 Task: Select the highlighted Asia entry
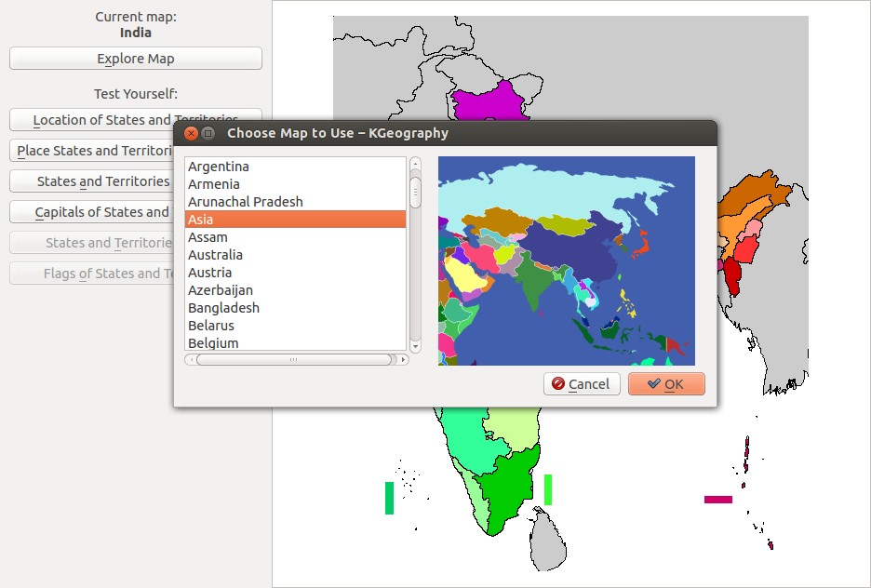click(x=295, y=220)
